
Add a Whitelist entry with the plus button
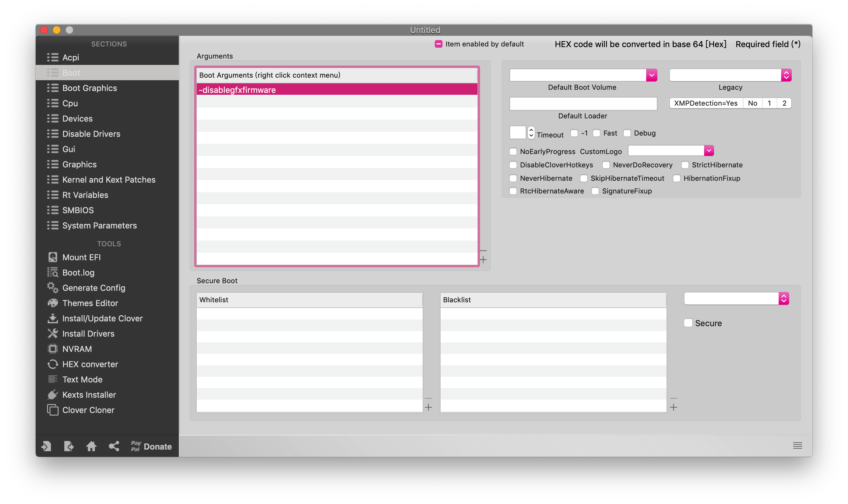[x=428, y=407]
